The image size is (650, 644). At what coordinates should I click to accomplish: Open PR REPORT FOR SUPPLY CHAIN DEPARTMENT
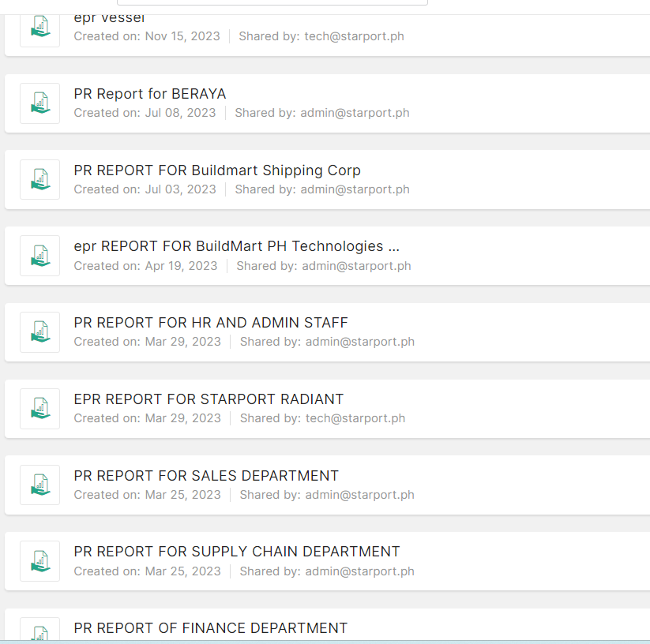point(237,552)
